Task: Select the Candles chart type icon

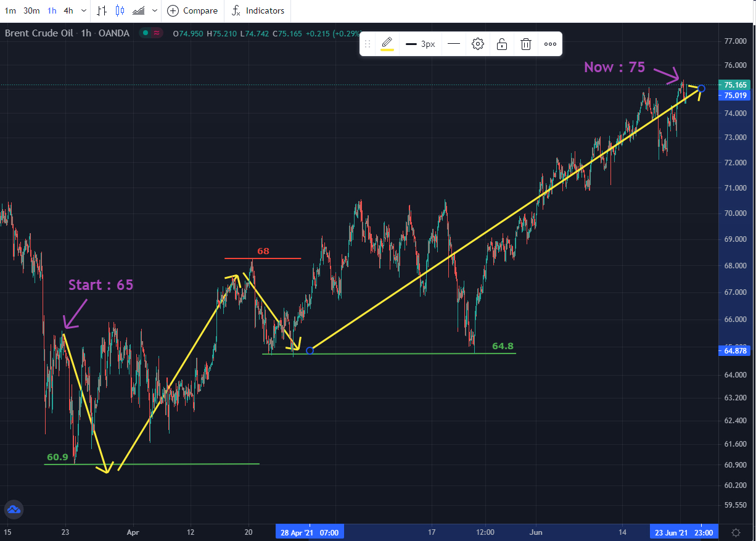Action: tap(120, 10)
